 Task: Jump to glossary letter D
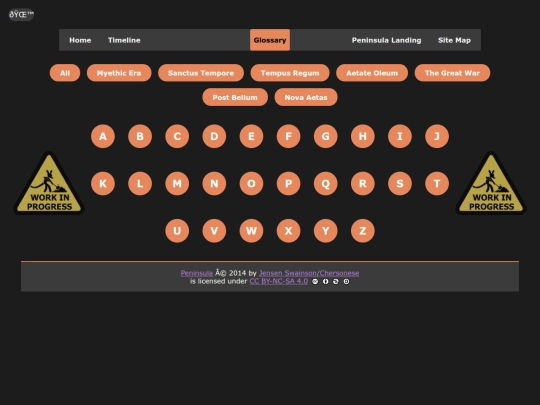pos(214,136)
